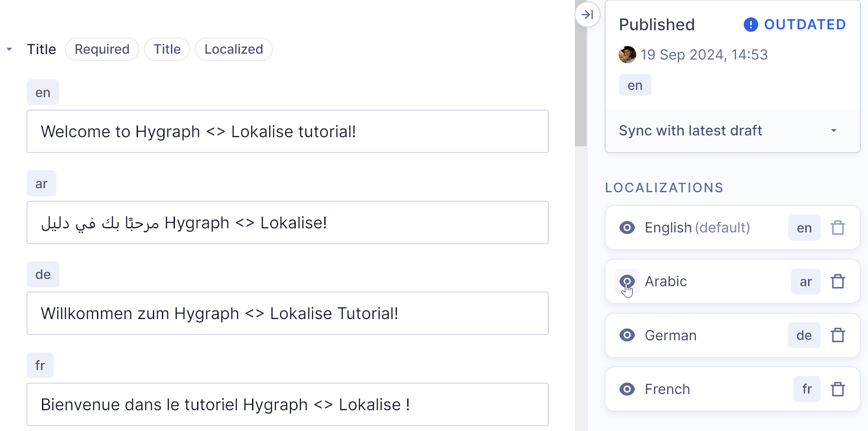Hide the Arabic localization field
The height and width of the screenshot is (431, 868).
(x=627, y=281)
